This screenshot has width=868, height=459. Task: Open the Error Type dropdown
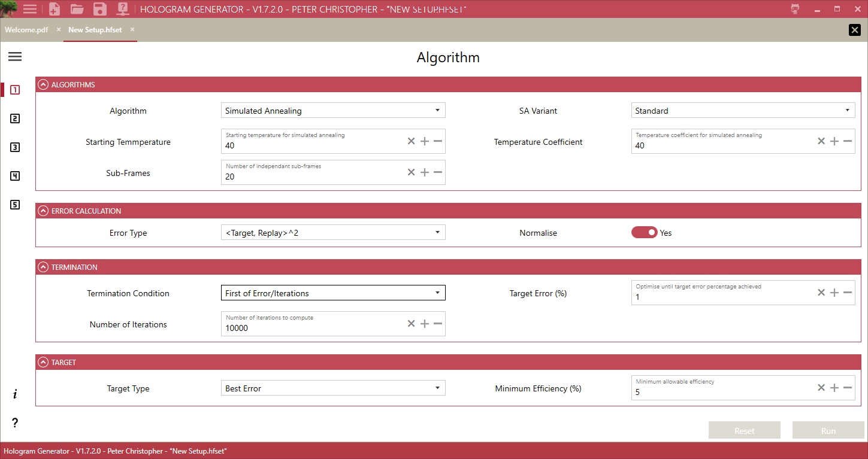(333, 233)
